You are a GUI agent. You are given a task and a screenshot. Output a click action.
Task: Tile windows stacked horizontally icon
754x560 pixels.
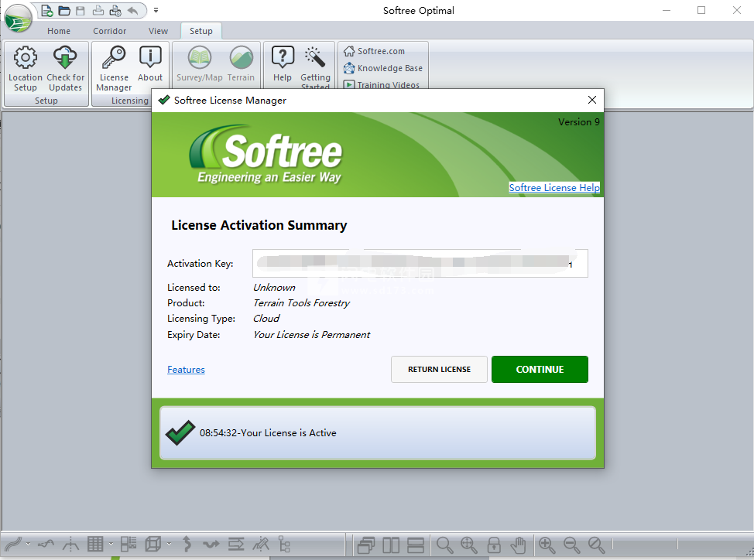click(x=416, y=545)
